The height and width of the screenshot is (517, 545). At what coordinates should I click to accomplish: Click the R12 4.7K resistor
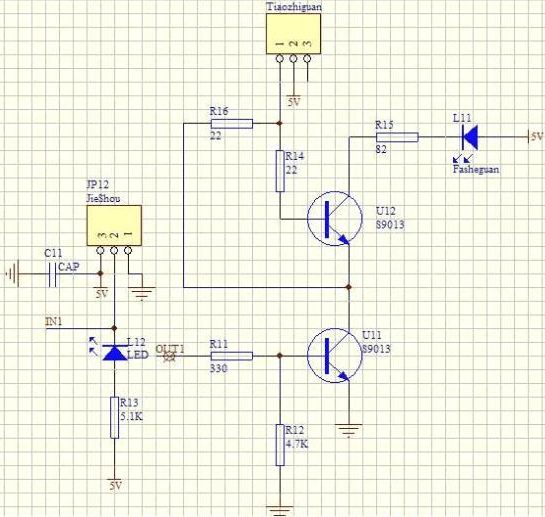point(280,445)
